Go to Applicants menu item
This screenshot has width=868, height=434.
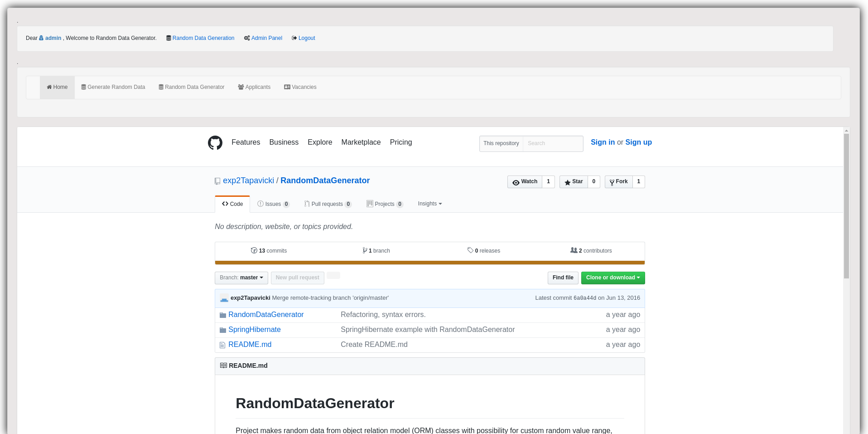tap(254, 87)
